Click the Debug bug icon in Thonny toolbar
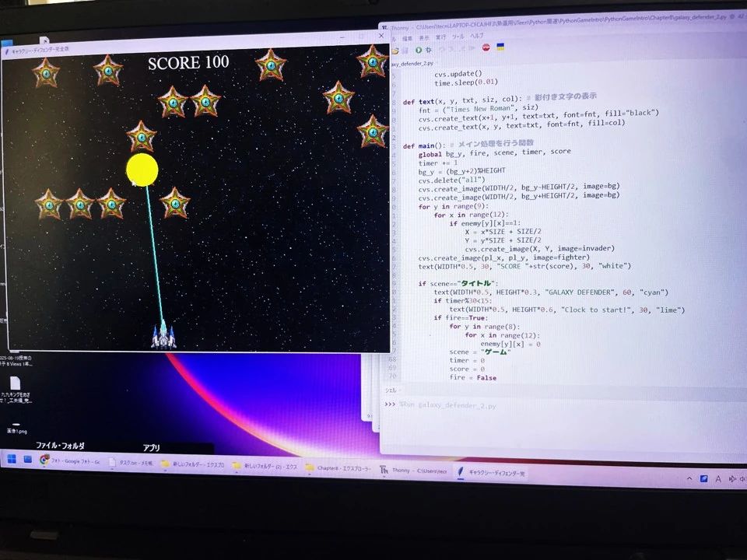Image resolution: width=747 pixels, height=560 pixels. (x=430, y=50)
